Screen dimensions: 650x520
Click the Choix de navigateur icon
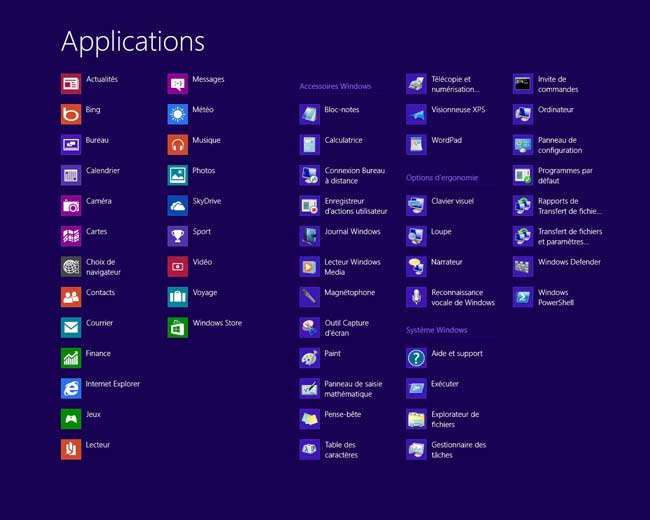click(x=71, y=266)
